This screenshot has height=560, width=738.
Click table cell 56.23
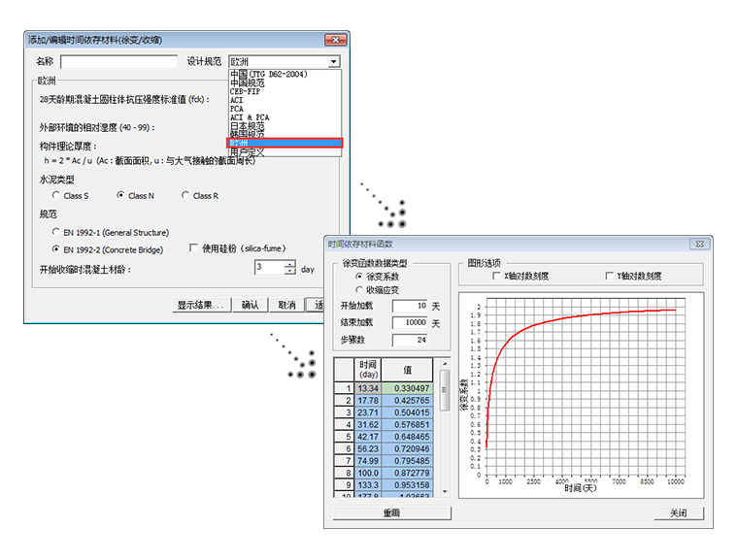tap(368, 449)
